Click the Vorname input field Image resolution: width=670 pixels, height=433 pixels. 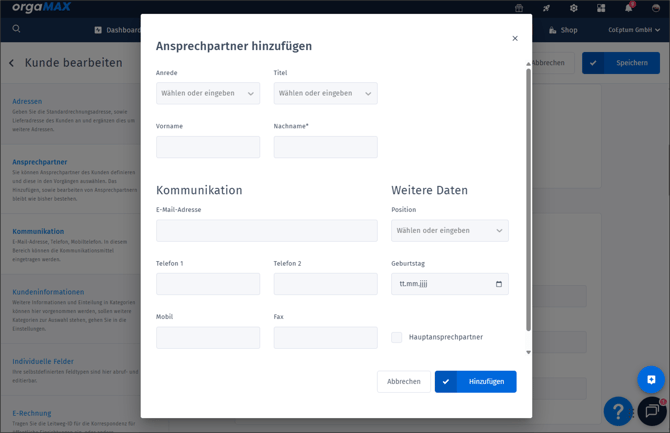pos(208,147)
